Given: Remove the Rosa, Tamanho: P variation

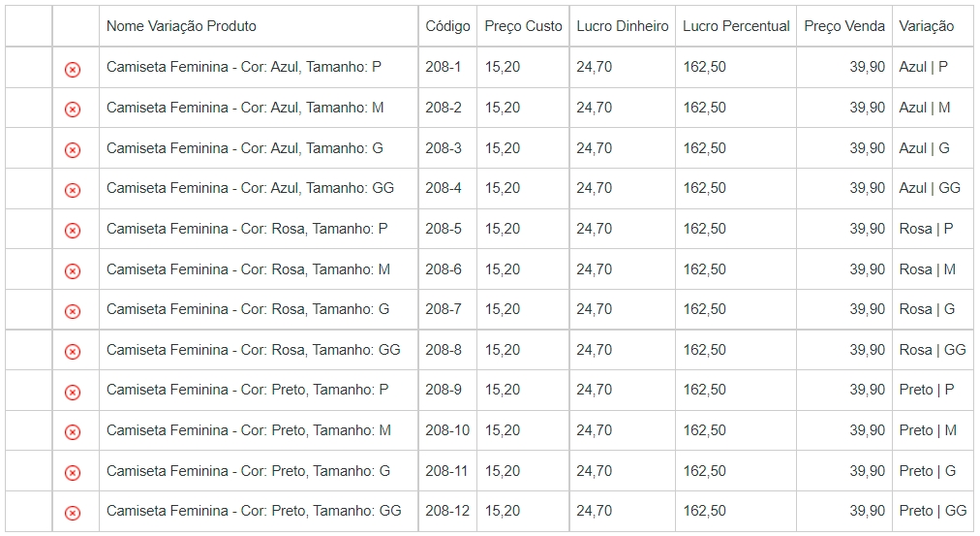Looking at the screenshot, I should coord(72,231).
